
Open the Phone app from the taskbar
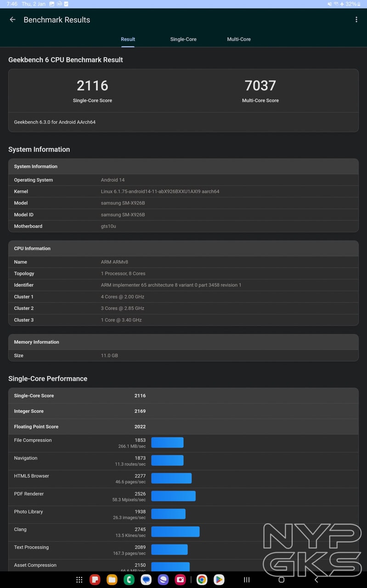pos(129,580)
